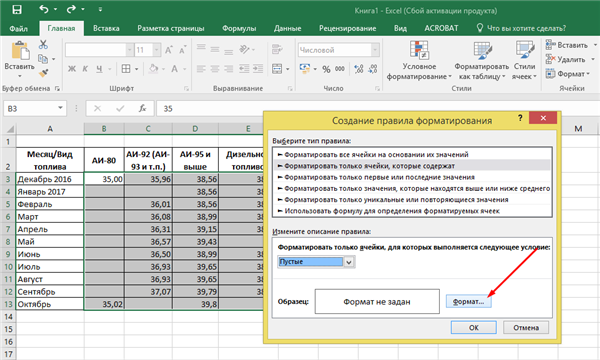Decrease font size with small A icon

(183, 50)
